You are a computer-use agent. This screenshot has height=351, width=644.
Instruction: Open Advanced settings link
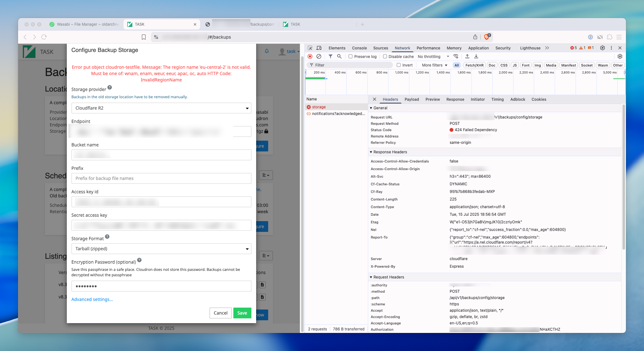click(x=92, y=299)
